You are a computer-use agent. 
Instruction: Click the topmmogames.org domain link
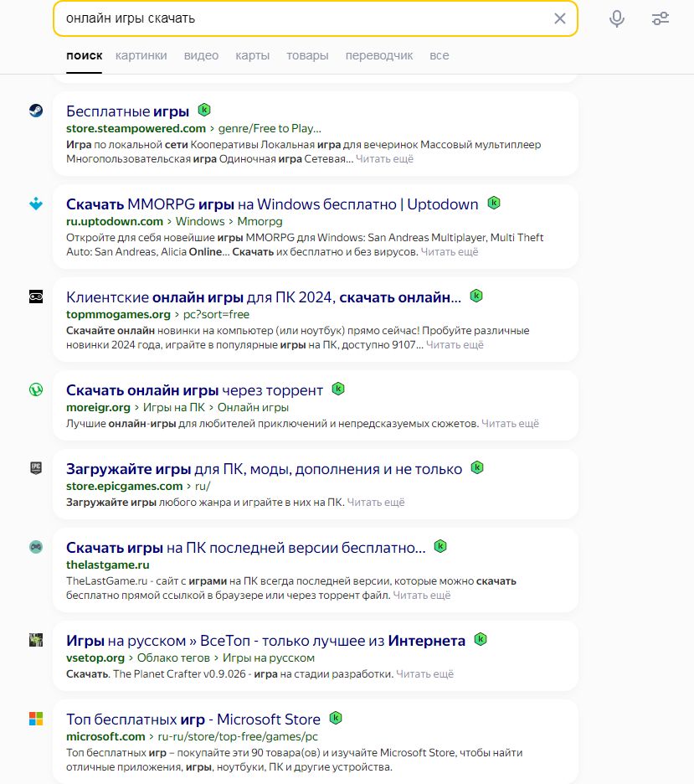click(x=118, y=314)
